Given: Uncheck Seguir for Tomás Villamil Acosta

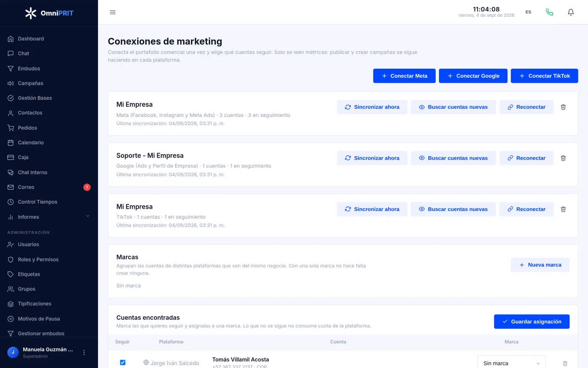Looking at the screenshot, I should (x=123, y=363).
